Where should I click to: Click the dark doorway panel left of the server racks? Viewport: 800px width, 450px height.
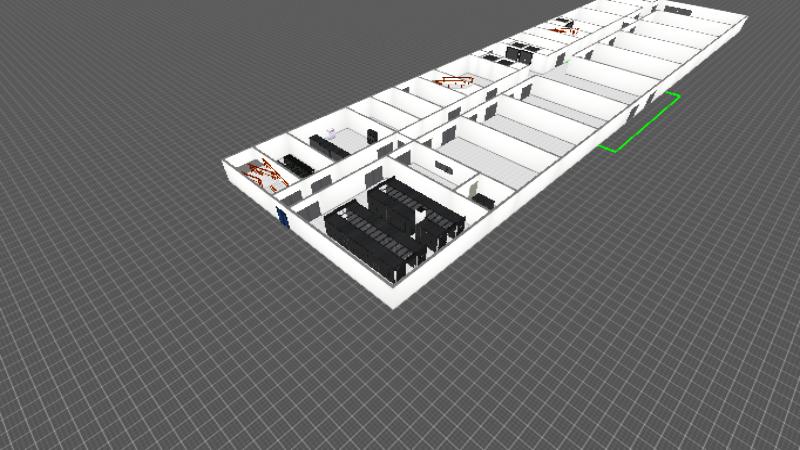click(309, 208)
